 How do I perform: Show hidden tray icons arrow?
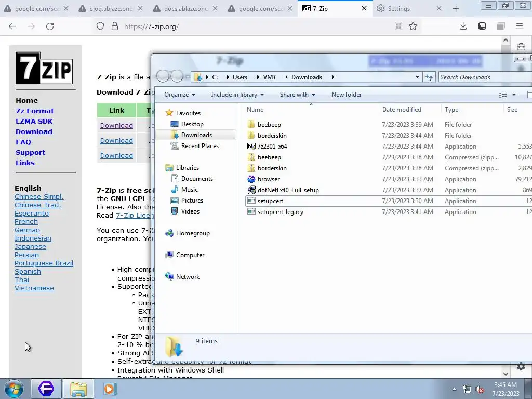(454, 390)
